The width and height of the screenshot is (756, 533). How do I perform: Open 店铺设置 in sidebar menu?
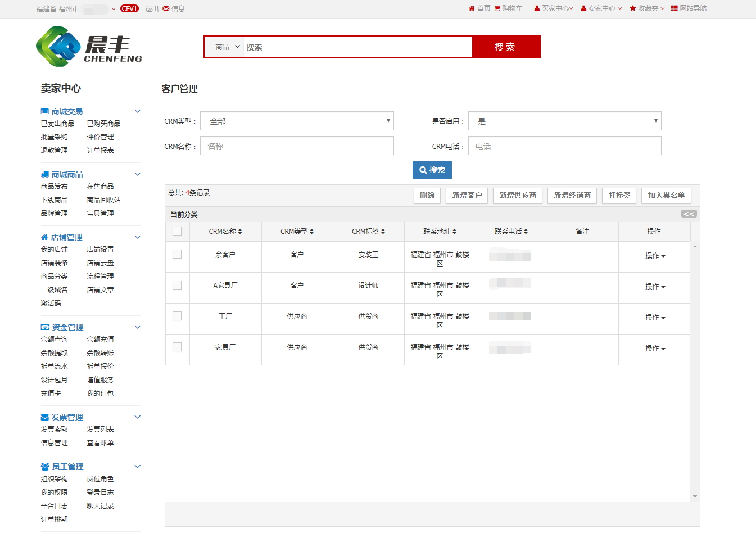(100, 250)
